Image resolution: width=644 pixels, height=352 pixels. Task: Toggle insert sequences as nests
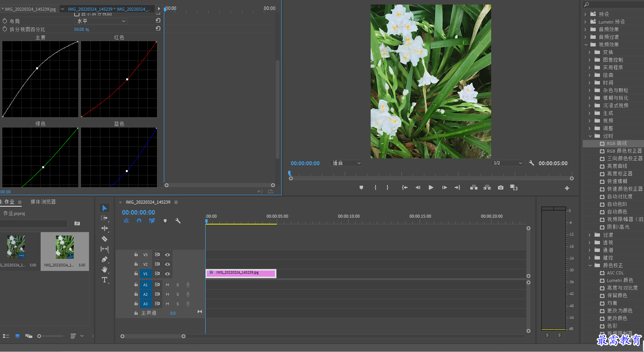(126, 221)
